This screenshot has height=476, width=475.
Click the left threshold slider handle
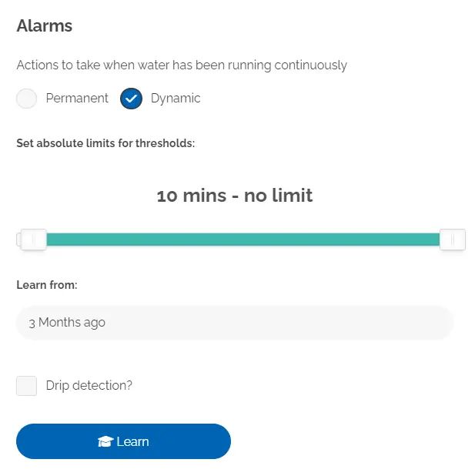(x=33, y=240)
